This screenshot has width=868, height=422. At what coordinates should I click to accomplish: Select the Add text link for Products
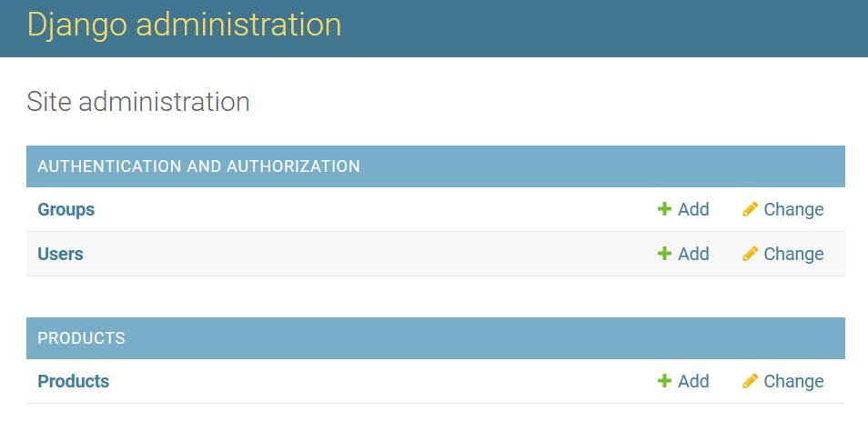[693, 380]
